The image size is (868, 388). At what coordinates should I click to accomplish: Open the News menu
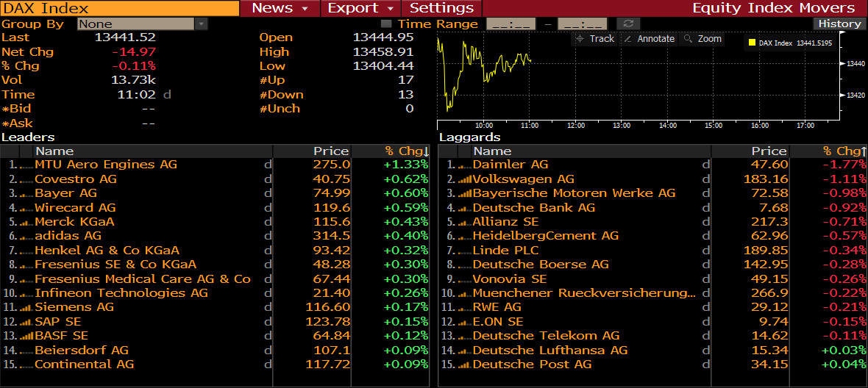click(x=280, y=8)
